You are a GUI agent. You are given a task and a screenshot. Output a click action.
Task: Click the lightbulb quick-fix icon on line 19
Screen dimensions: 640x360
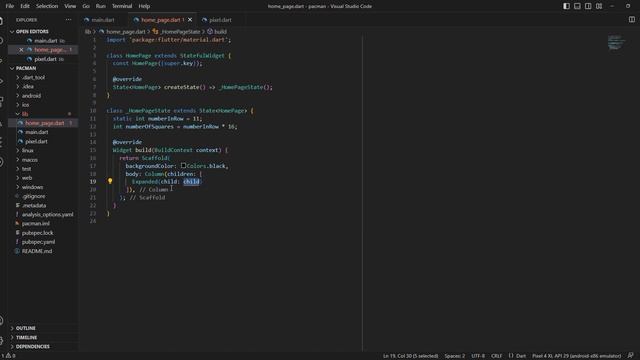click(110, 181)
